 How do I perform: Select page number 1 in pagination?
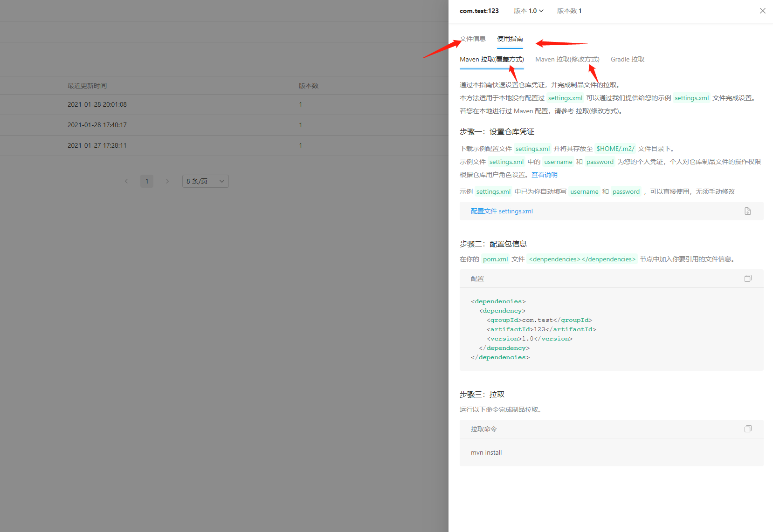[x=147, y=181]
